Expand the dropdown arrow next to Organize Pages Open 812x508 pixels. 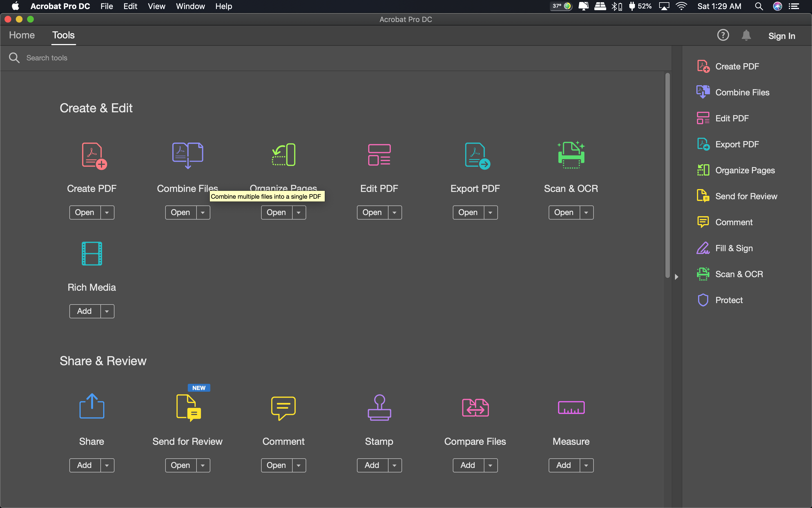[299, 212]
